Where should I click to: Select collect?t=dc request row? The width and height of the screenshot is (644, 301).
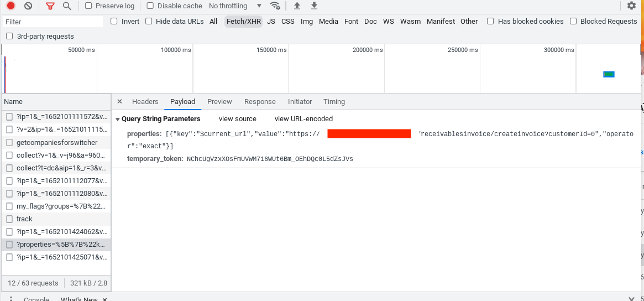click(56, 168)
